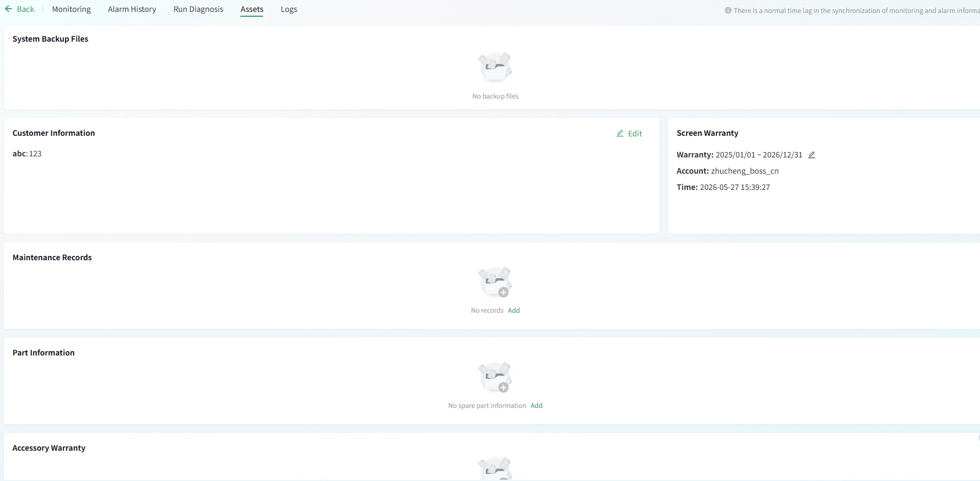This screenshot has width=980, height=481.
Task: Click the empty-box icon in Maintenance Records
Action: click(x=495, y=282)
